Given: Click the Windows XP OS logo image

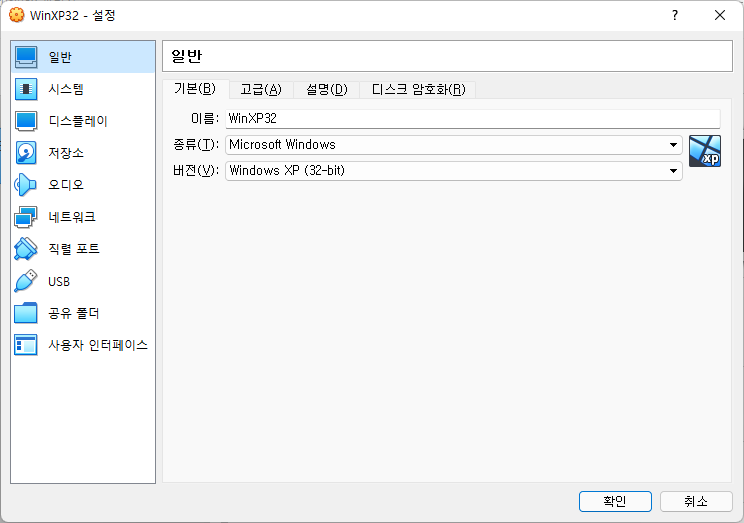Looking at the screenshot, I should tap(705, 151).
